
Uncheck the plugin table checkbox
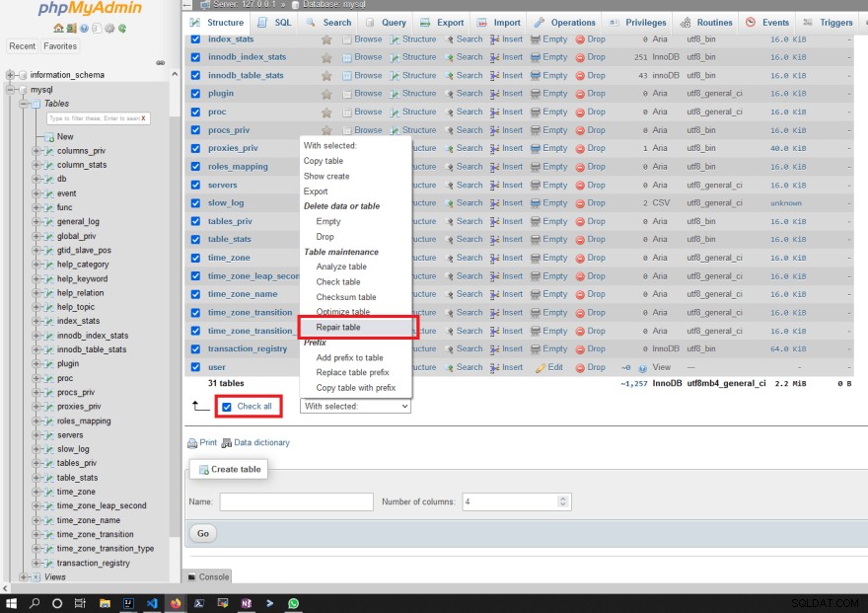point(195,94)
